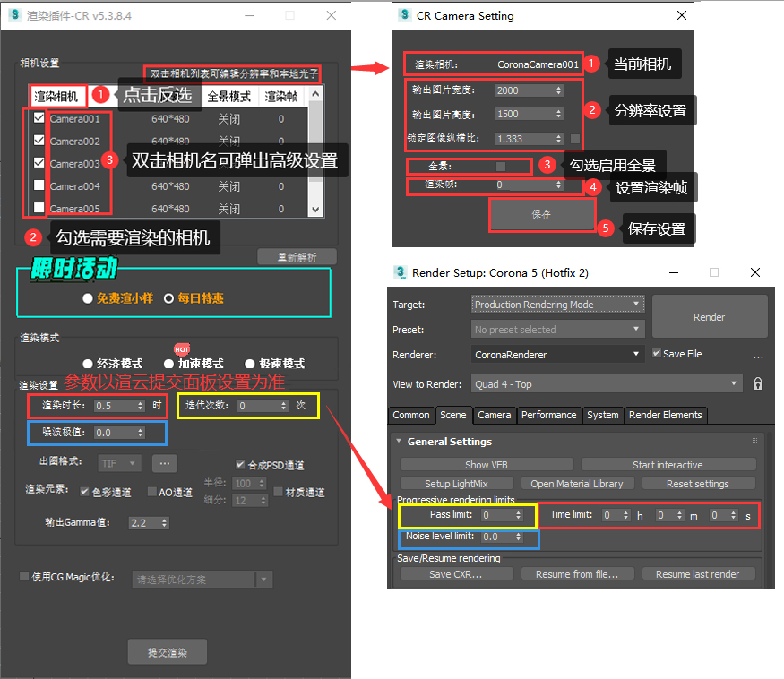This screenshot has height=679, width=784.
Task: Click the Resume from file button
Action: [577, 573]
